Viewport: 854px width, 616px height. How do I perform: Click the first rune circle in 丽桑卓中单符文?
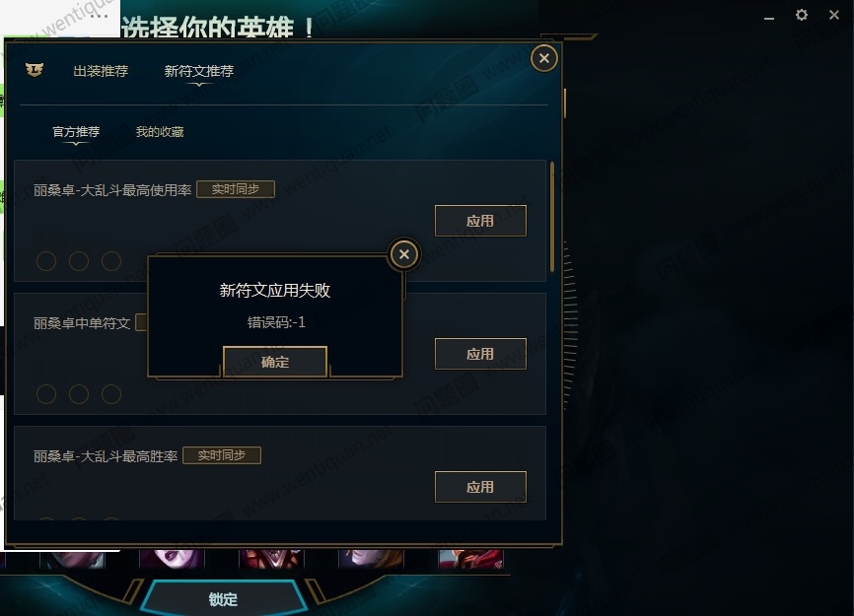pos(46,394)
